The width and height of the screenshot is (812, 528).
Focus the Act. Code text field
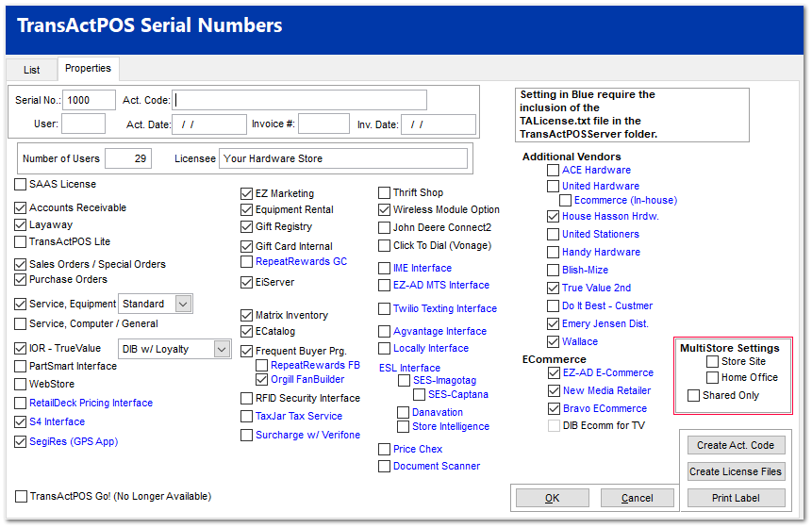click(299, 100)
